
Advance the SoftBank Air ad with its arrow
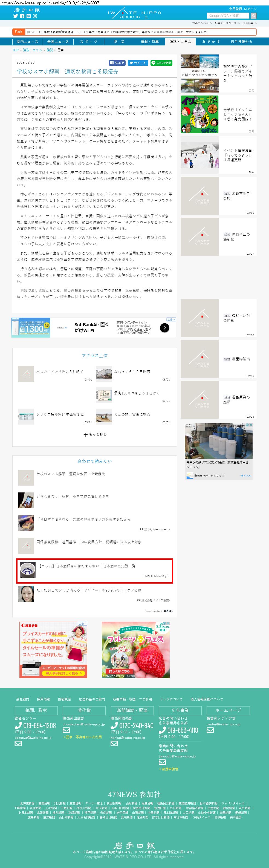(x=164, y=328)
